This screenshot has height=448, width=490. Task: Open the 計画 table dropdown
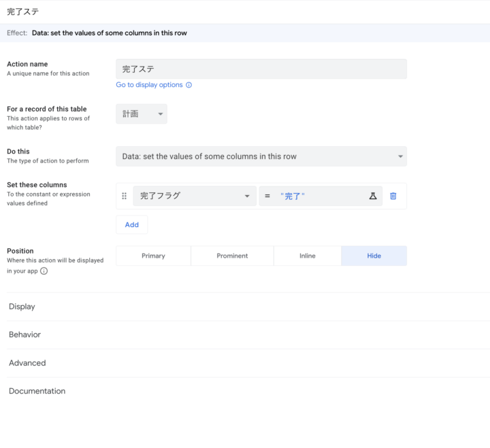(142, 114)
